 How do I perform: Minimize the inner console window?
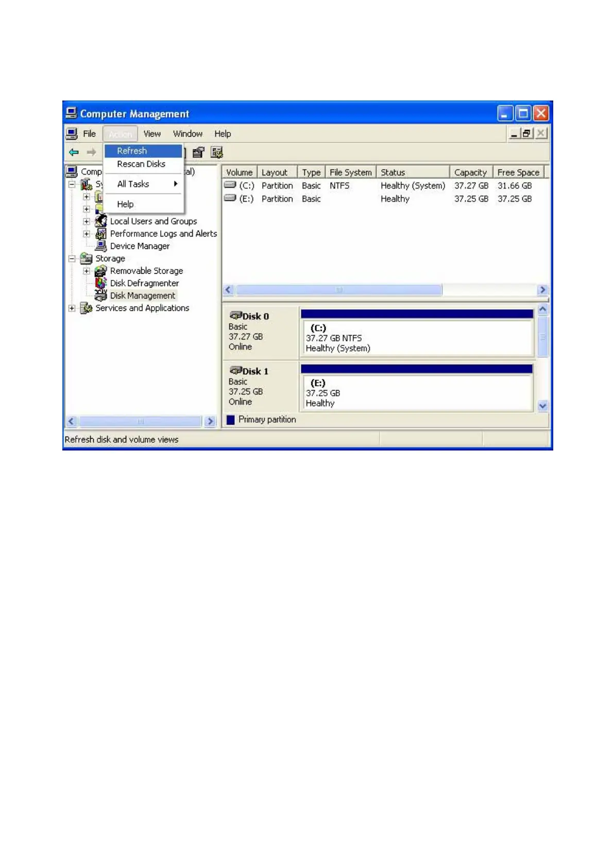(514, 133)
